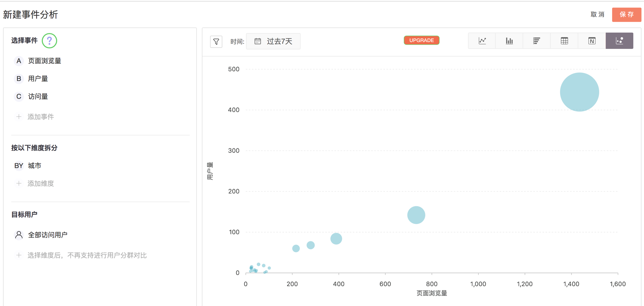This screenshot has height=306, width=644.
Task: Select event C 访问量
Action: click(x=38, y=97)
